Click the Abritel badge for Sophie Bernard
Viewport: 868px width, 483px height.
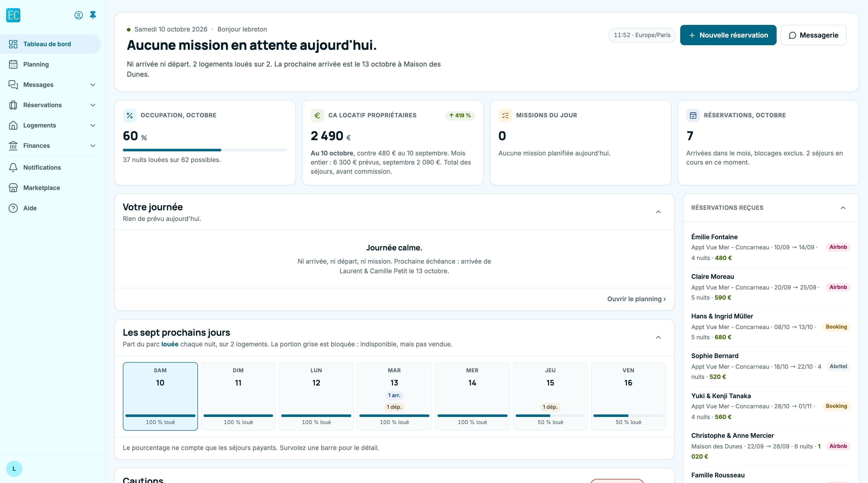pyautogui.click(x=838, y=366)
